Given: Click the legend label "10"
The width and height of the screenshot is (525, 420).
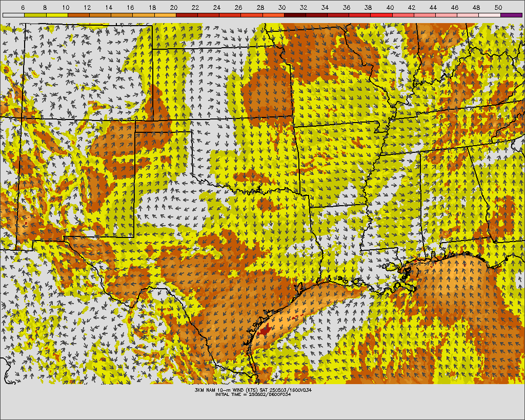Looking at the screenshot, I should pyautogui.click(x=66, y=7).
